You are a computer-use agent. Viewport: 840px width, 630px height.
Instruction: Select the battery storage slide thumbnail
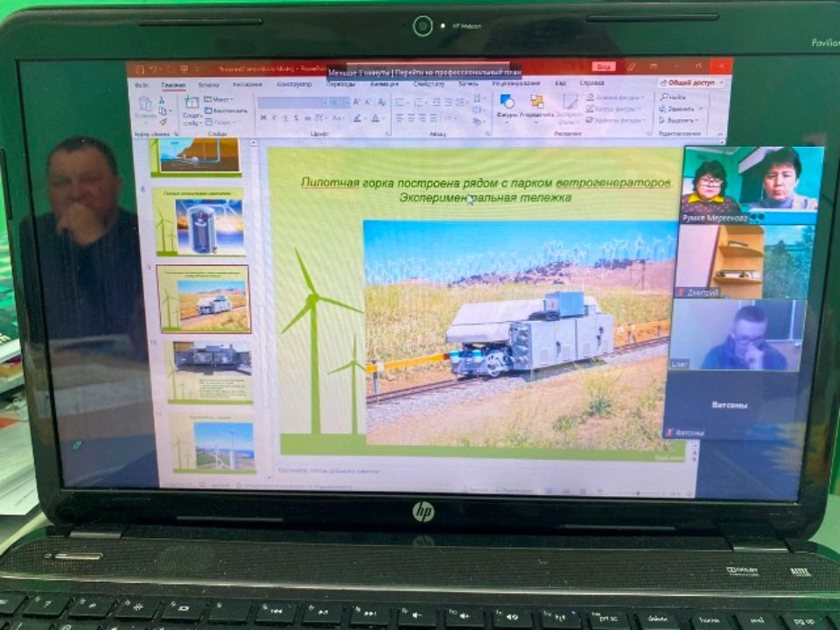199,221
